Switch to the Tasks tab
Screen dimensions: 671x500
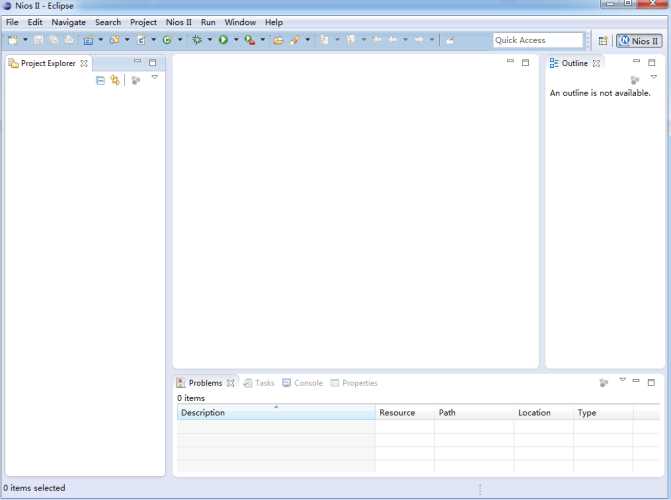pos(259,383)
